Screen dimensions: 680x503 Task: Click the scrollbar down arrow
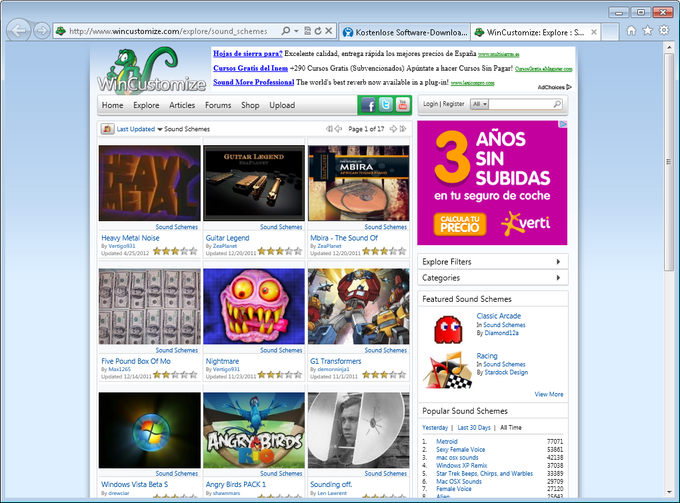669,492
